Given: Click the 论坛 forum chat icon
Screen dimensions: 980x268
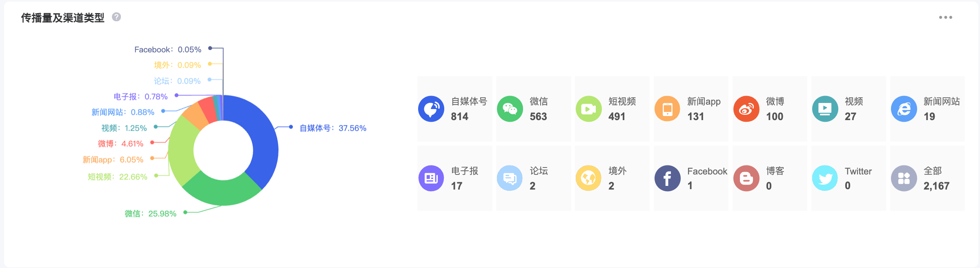Looking at the screenshot, I should (510, 178).
